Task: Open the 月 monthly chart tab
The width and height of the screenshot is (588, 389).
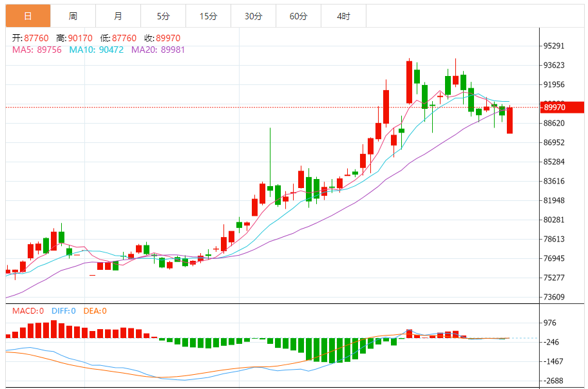Action: [x=118, y=16]
